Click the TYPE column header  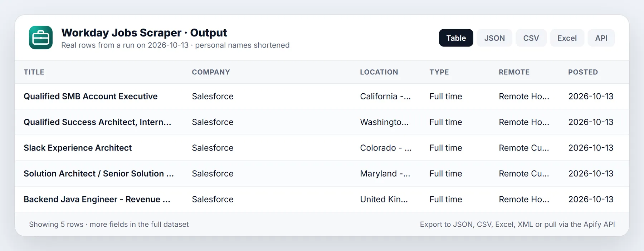[x=439, y=72]
